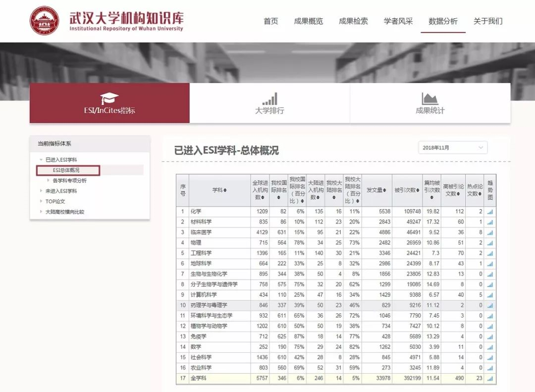535x392 pixels.
Task: Select ESI总体概况 in the sidebar
Action: [x=67, y=171]
